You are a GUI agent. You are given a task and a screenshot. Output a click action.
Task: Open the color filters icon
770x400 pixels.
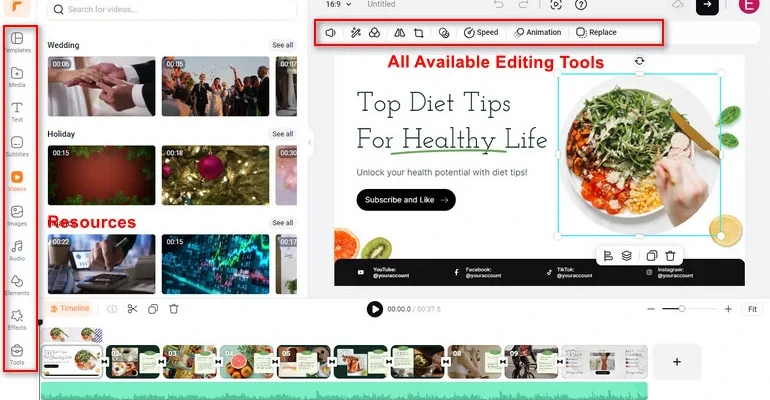click(x=375, y=32)
